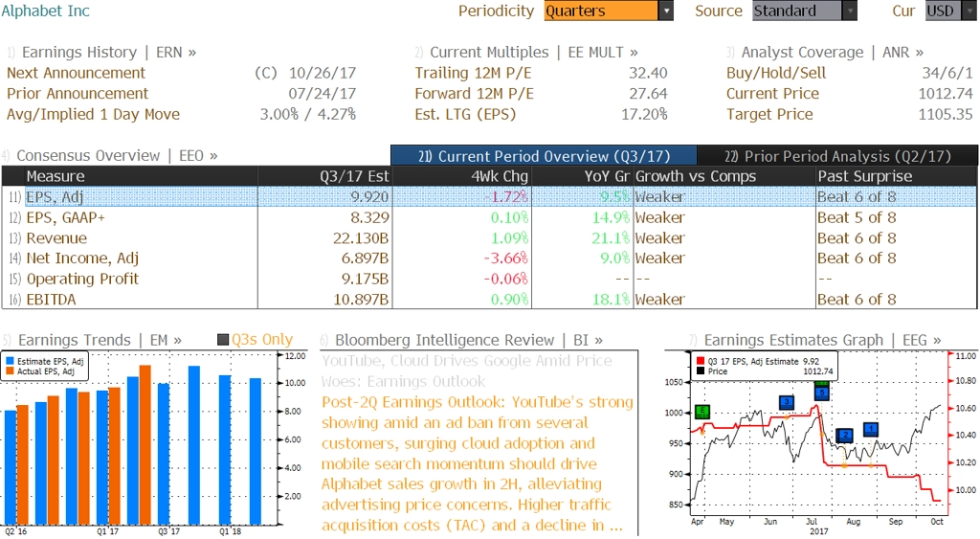
Task: Open the Source Standard dropdown
Action: tap(849, 11)
